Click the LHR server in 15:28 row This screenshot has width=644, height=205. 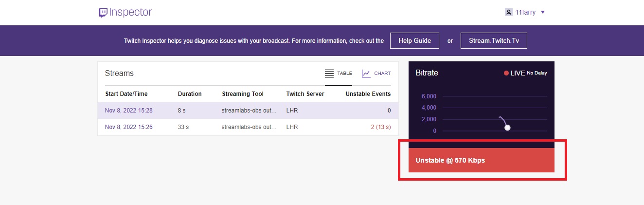click(292, 111)
